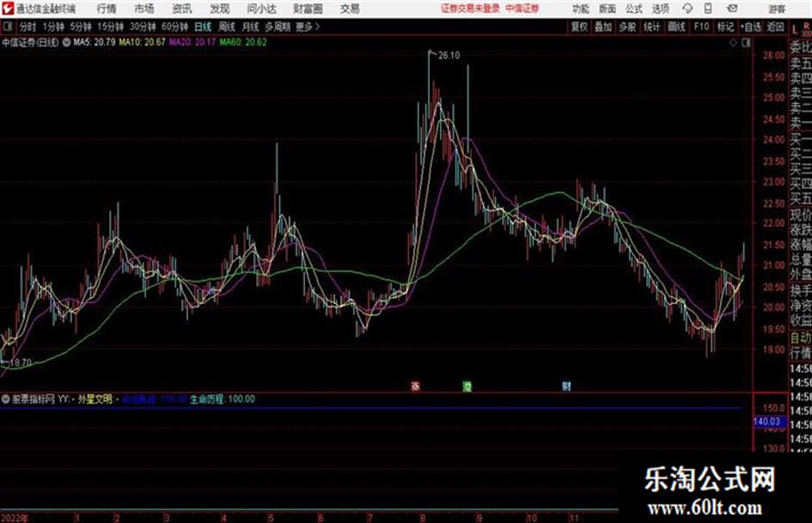
Task: Select the 日线 daily chart tab
Action: pos(203,27)
